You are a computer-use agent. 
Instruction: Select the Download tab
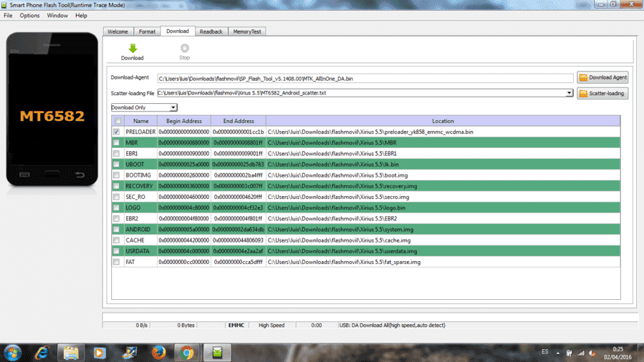click(x=178, y=31)
